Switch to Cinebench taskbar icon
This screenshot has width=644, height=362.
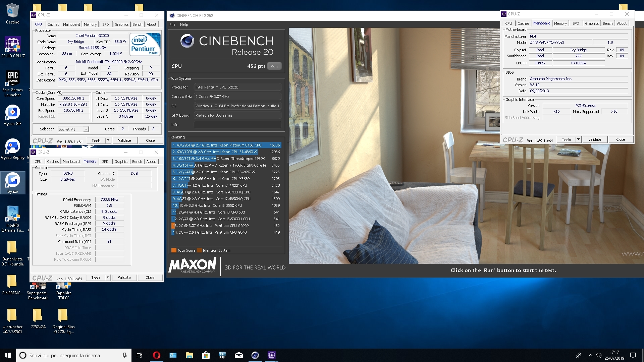click(255, 355)
